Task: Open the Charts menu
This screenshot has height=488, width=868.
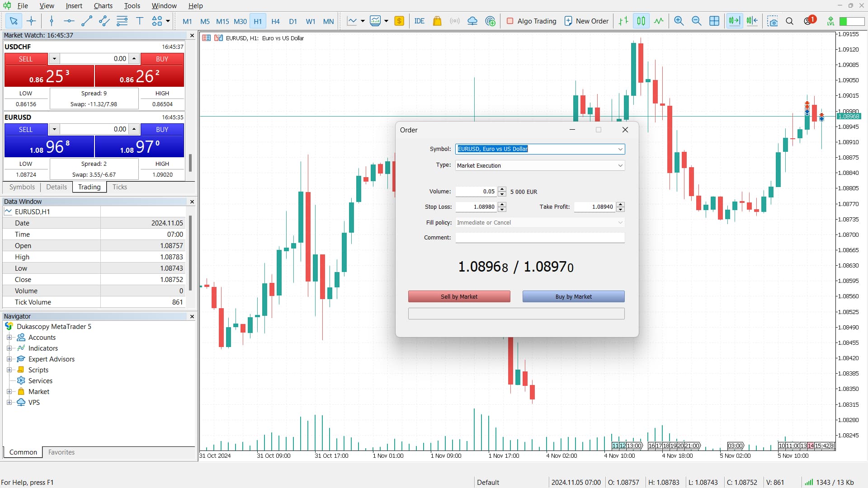Action: [x=103, y=6]
